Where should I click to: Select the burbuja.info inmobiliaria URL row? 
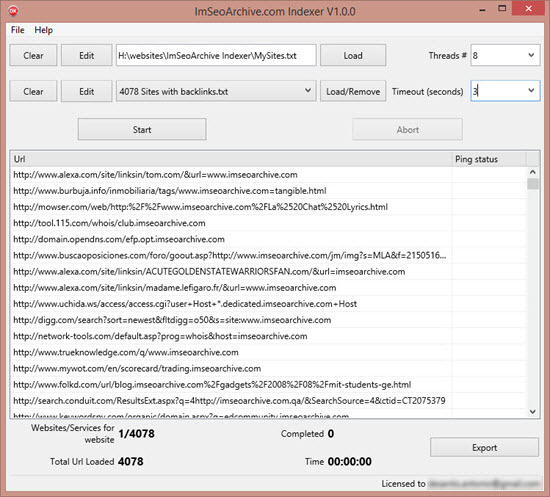268,191
